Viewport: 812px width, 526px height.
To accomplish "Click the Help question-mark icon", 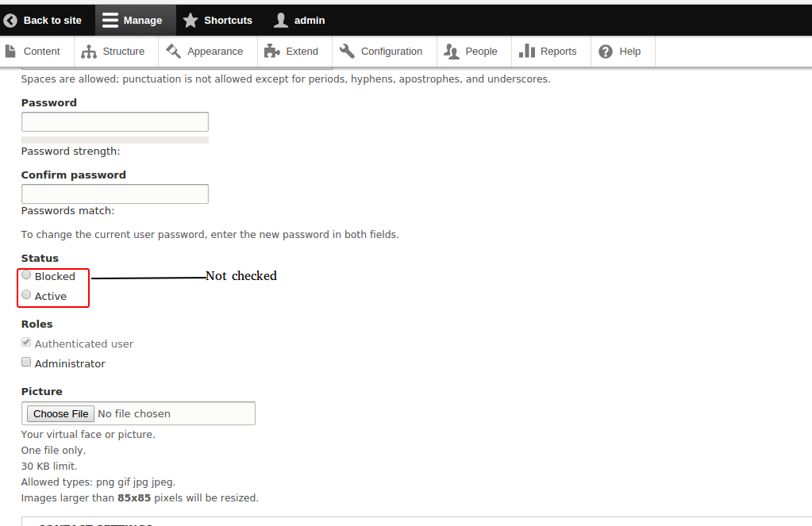I will pos(603,50).
